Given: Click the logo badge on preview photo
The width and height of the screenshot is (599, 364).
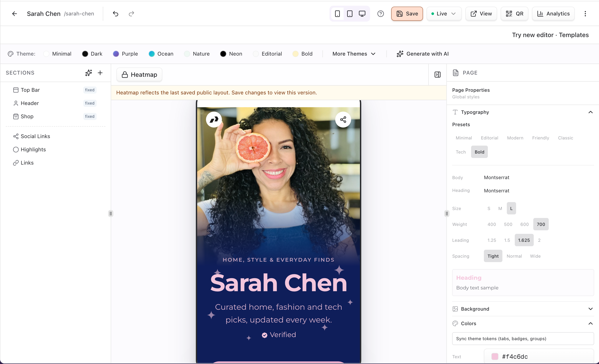Looking at the screenshot, I should (214, 119).
